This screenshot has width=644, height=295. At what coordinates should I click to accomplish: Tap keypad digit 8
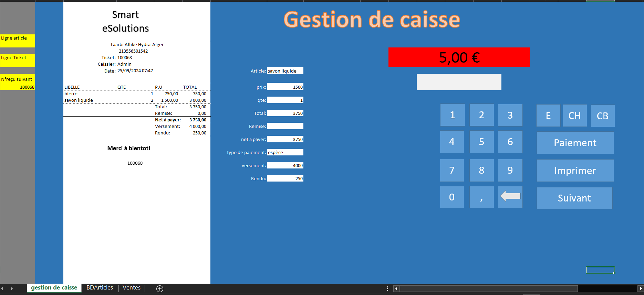(x=481, y=170)
